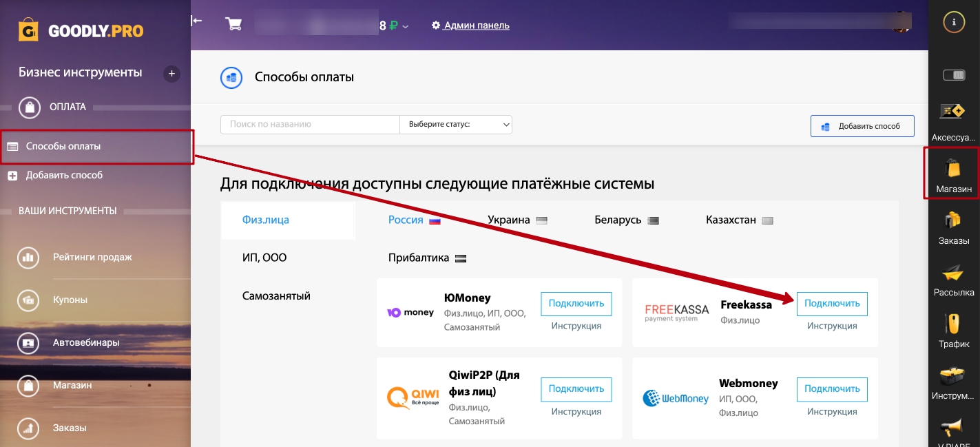
Task: Open Админ панель link
Action: click(470, 25)
